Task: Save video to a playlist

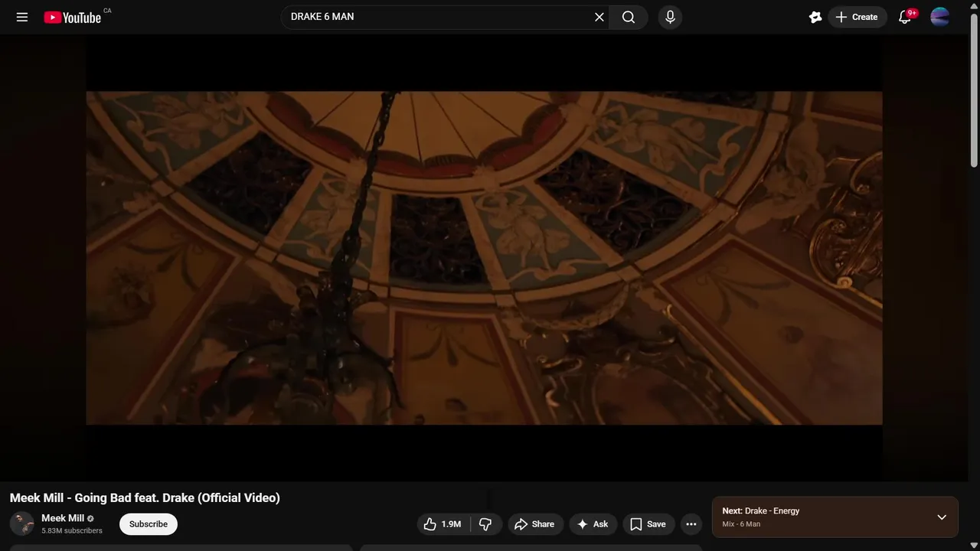Action: click(648, 524)
